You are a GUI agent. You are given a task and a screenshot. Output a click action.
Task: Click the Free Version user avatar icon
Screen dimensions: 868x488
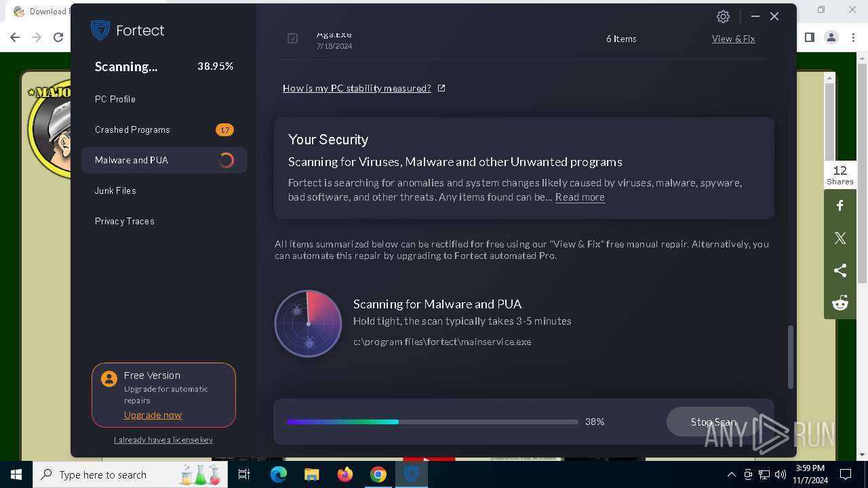point(109,379)
